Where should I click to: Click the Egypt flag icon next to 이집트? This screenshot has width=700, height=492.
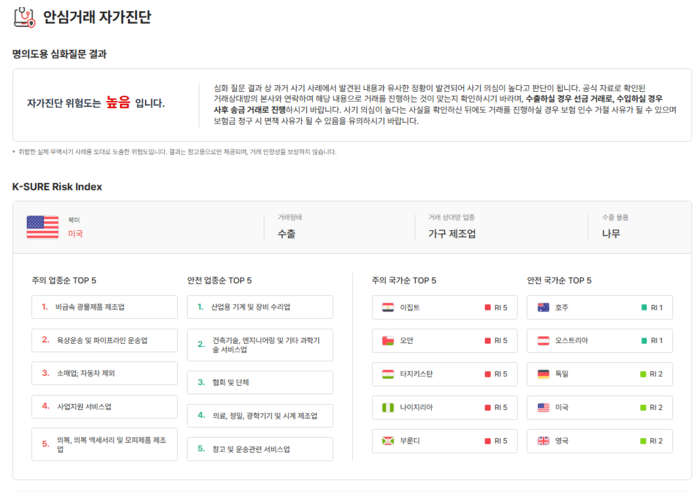[x=388, y=307]
